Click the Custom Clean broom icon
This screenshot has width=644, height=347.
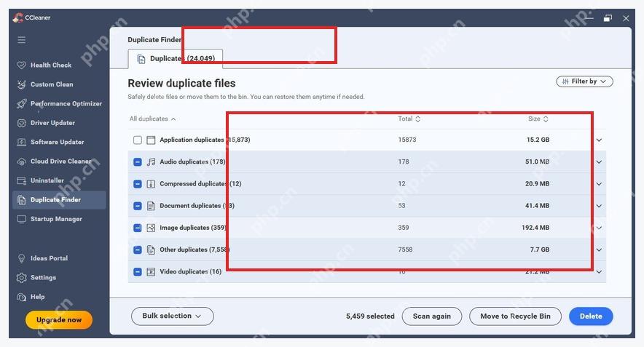21,84
